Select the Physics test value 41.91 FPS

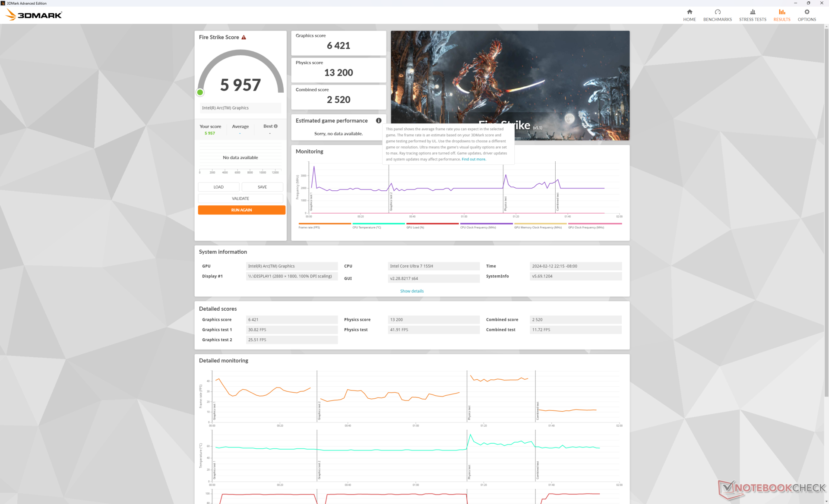(x=433, y=330)
